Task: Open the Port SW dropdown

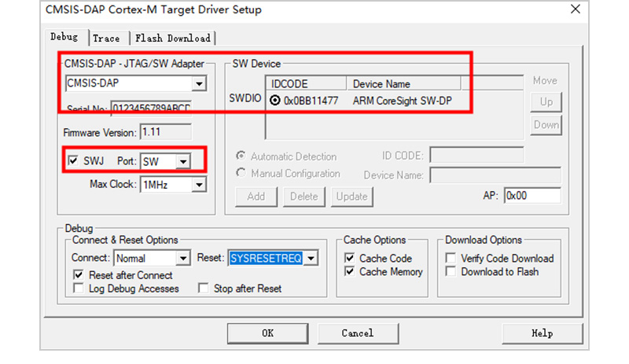Action: click(x=182, y=161)
